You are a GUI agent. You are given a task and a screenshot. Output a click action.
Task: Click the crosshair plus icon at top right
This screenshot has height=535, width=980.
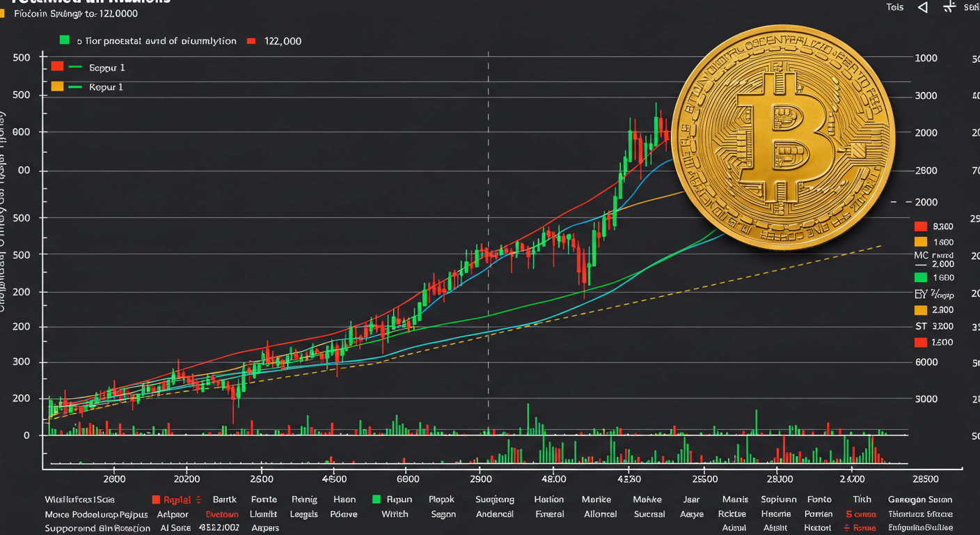point(949,7)
